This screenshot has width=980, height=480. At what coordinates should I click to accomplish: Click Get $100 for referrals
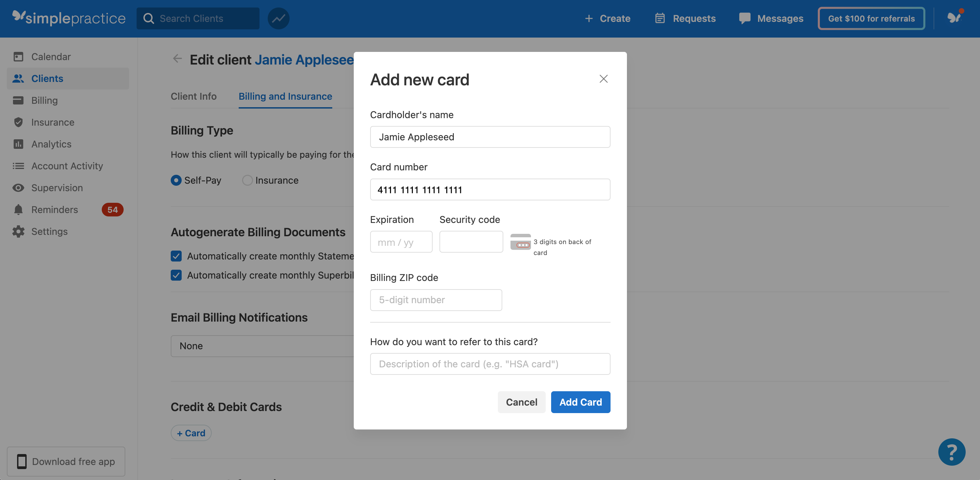pos(871,18)
